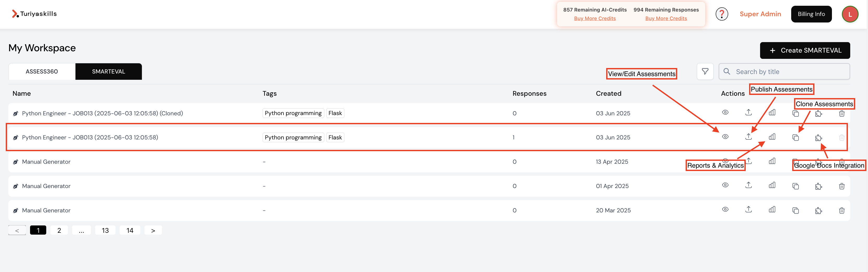Preview the Manual Generator created 13 Apr 2025
Image resolution: width=868 pixels, height=272 pixels.
click(725, 161)
